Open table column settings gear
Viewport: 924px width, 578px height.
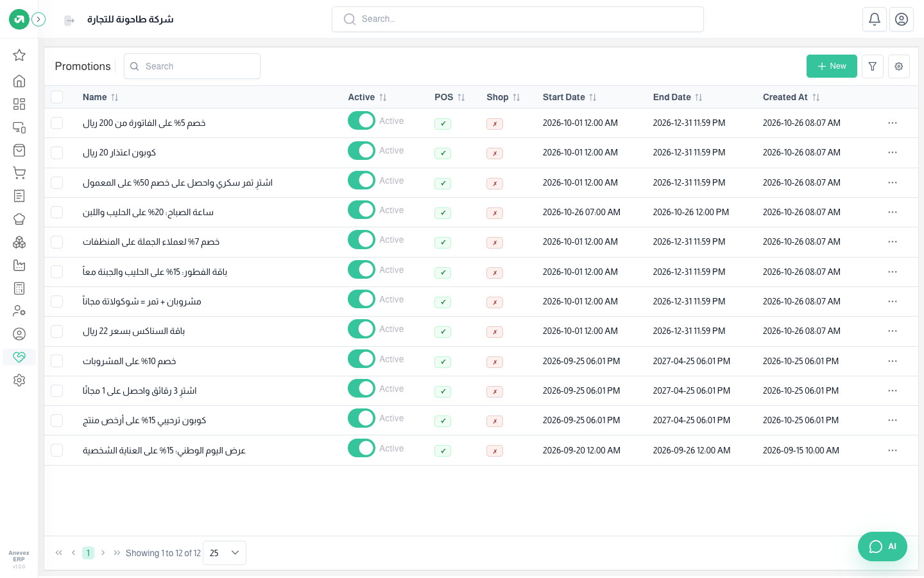click(899, 66)
